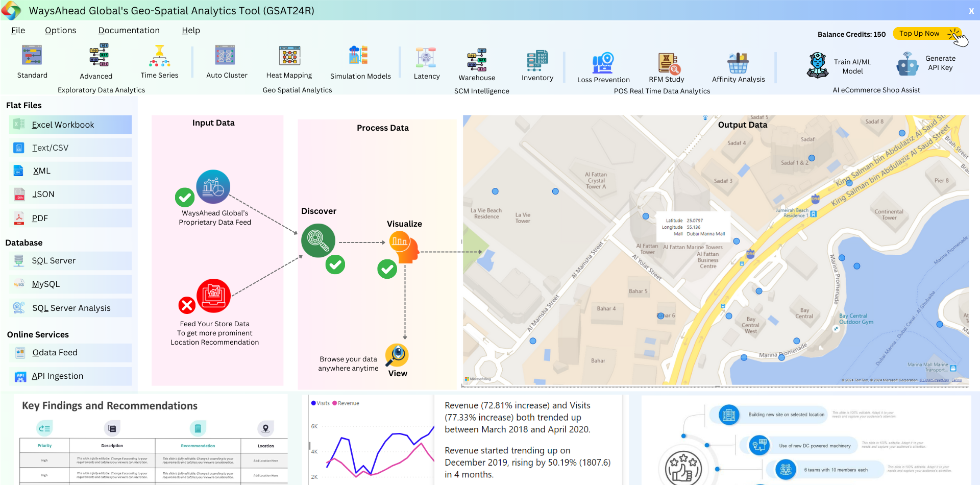Open Loss Prevention analytics
Image resolution: width=980 pixels, height=485 pixels.
coord(603,63)
